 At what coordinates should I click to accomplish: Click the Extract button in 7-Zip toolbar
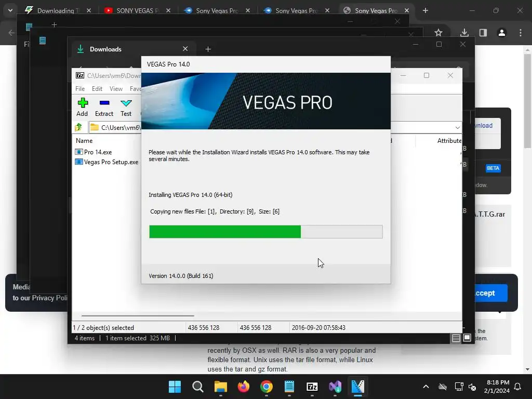(104, 107)
